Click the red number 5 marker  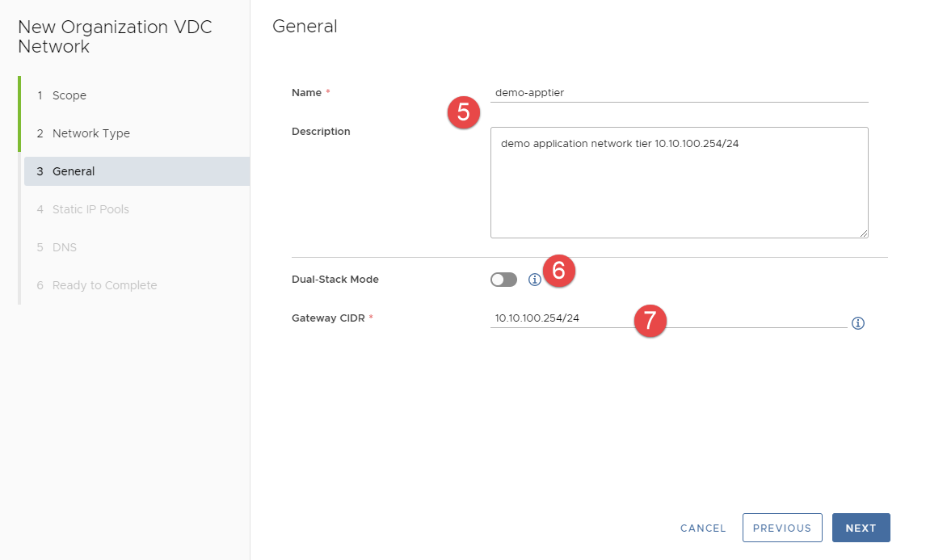pyautogui.click(x=464, y=112)
